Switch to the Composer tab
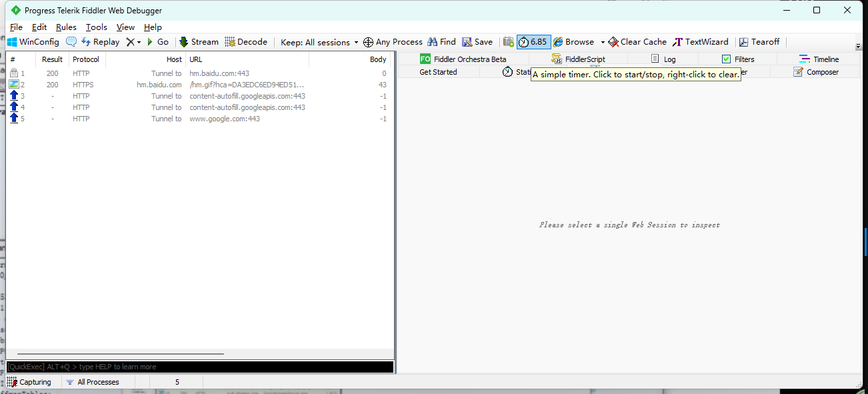The width and height of the screenshot is (868, 394). click(x=816, y=72)
